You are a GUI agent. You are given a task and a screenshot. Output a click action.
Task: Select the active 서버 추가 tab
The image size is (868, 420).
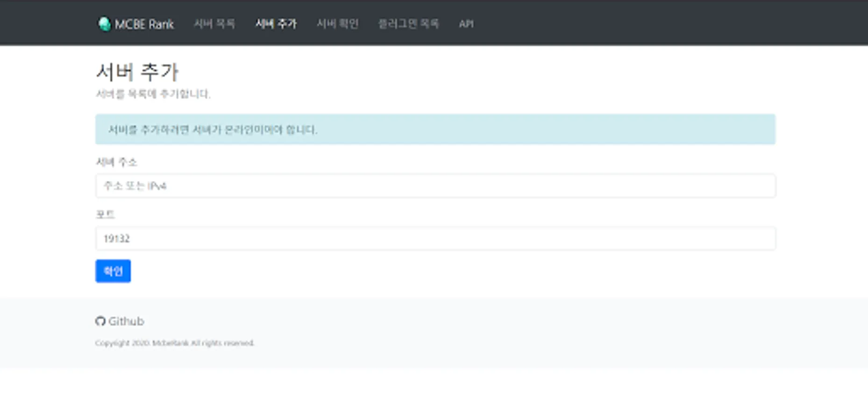point(276,24)
